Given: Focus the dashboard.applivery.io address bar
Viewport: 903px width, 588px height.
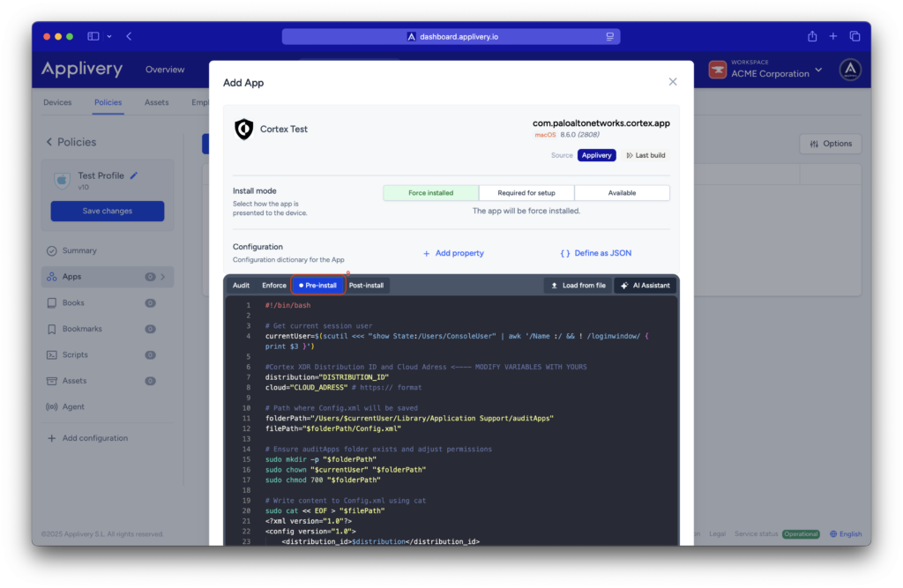Looking at the screenshot, I should pyautogui.click(x=451, y=36).
